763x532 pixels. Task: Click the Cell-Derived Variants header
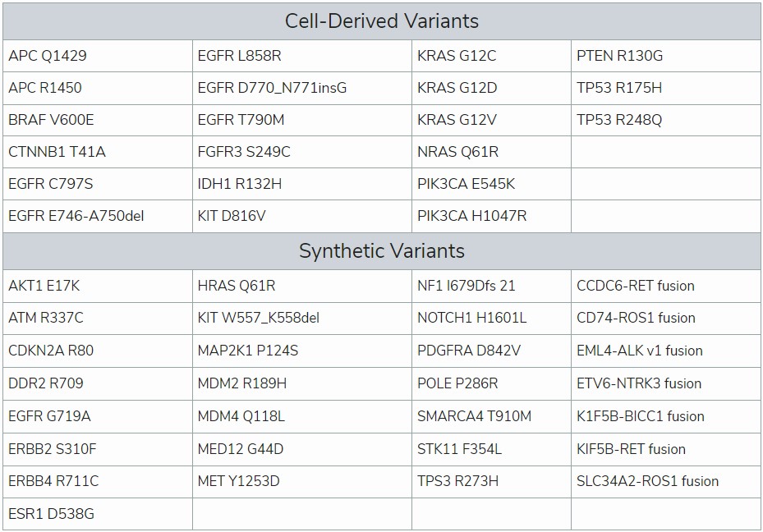click(381, 21)
